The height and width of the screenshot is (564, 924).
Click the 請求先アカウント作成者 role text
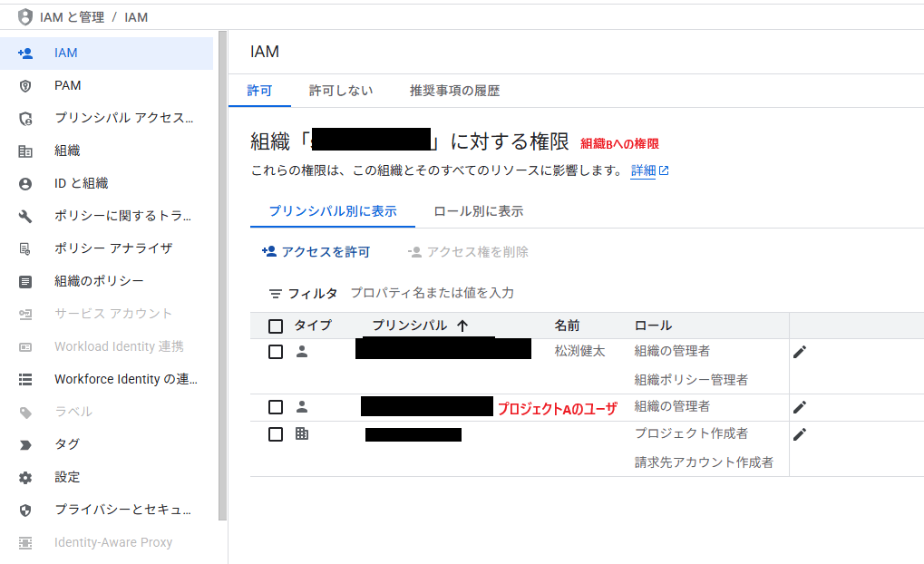coord(704,462)
